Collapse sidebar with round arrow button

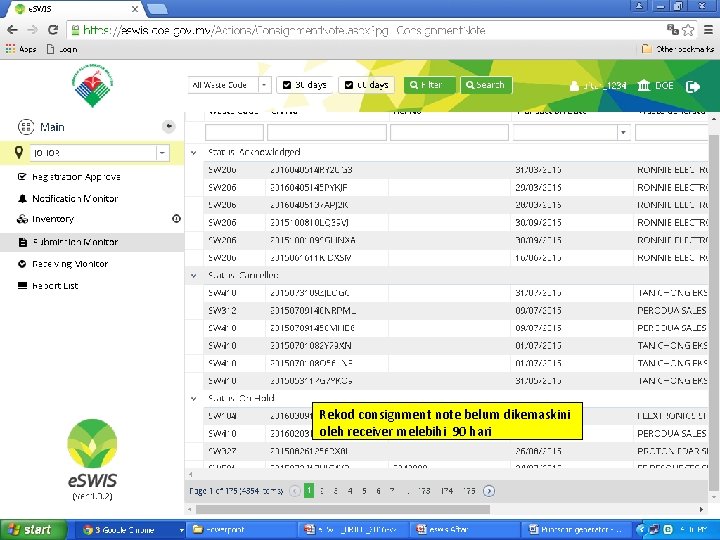pos(169,126)
